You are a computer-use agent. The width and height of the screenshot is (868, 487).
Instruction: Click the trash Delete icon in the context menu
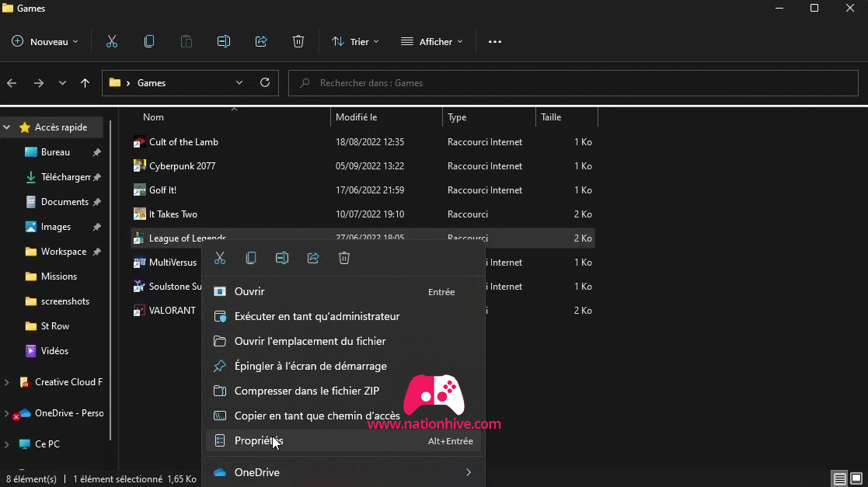coord(344,258)
